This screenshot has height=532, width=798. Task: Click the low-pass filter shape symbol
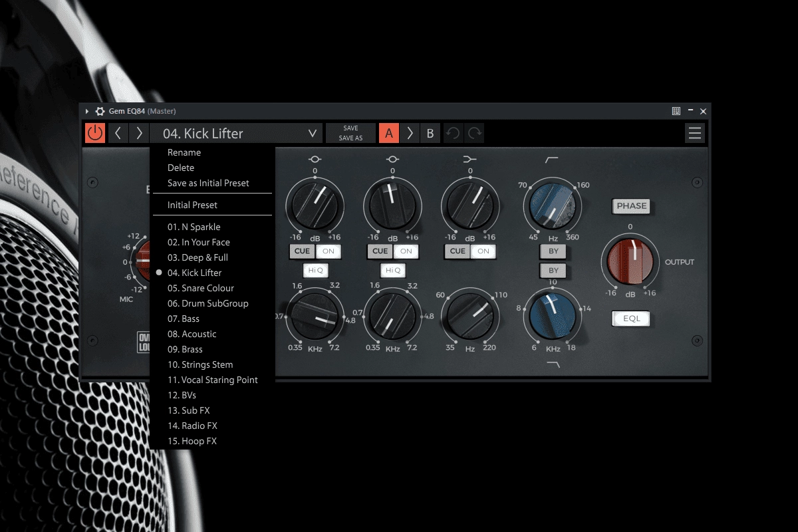click(x=553, y=364)
